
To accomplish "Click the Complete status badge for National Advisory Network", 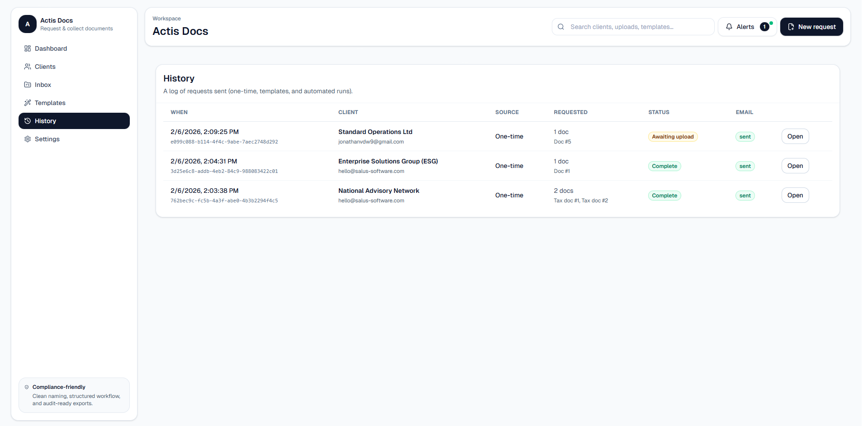I will pos(664,195).
